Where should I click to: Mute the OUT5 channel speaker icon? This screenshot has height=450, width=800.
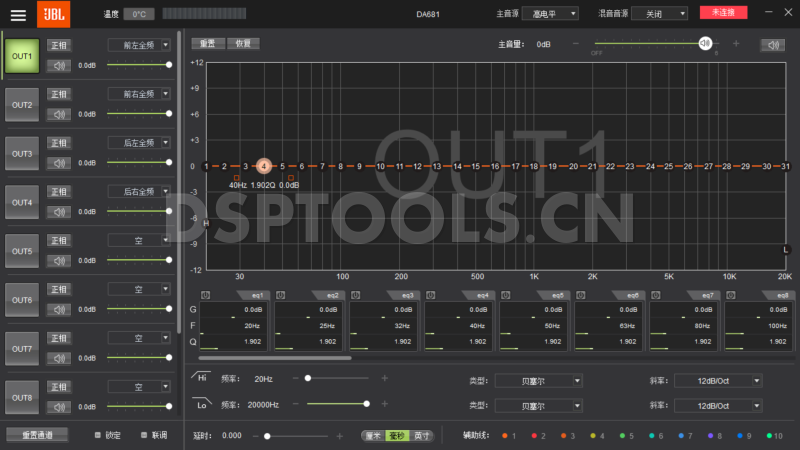(x=59, y=261)
